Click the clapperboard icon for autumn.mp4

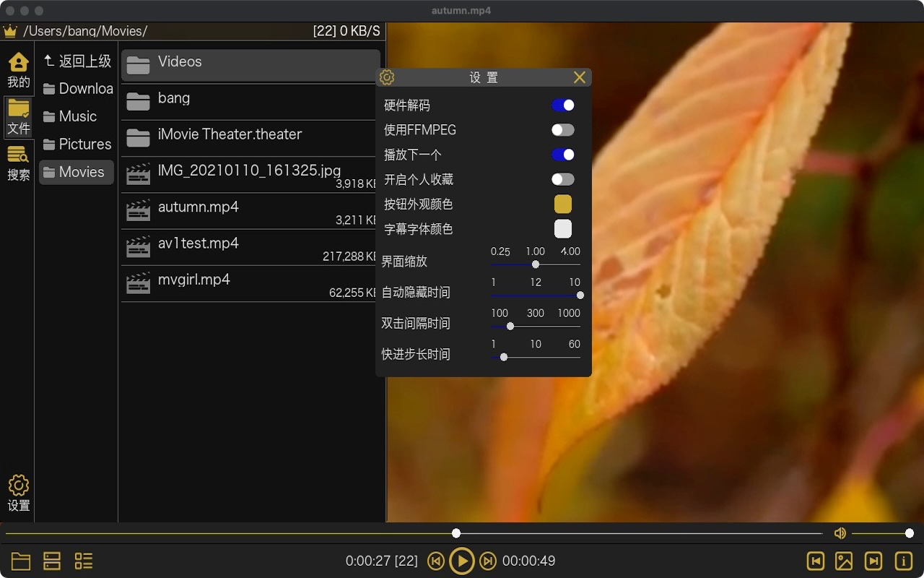click(x=138, y=210)
